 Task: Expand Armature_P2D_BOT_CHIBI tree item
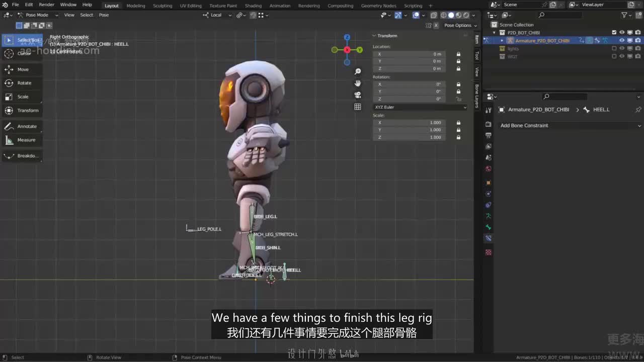click(x=502, y=41)
